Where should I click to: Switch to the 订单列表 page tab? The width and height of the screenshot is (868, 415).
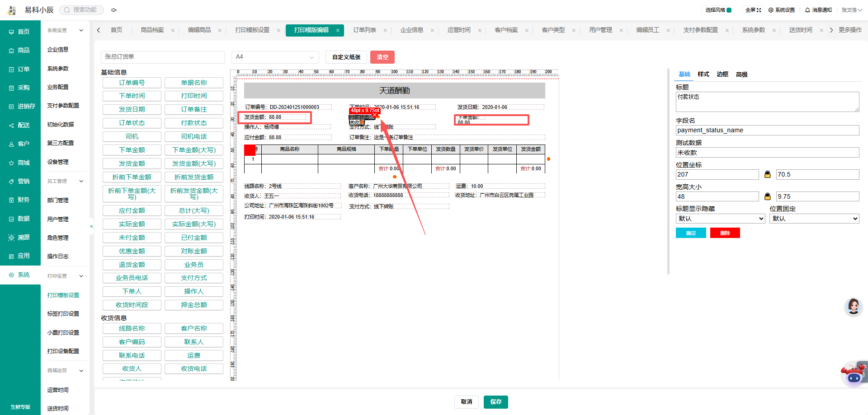(x=365, y=30)
